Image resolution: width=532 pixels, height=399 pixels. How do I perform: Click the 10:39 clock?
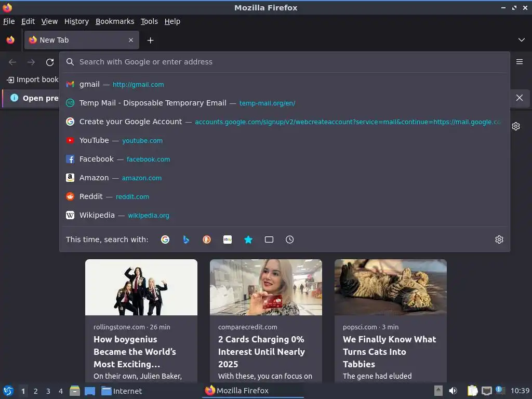520,391
